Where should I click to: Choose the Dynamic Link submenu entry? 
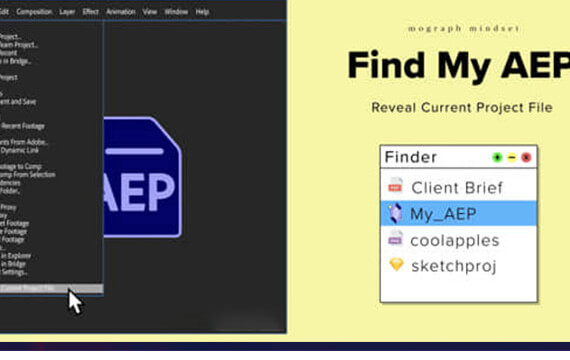click(x=20, y=150)
